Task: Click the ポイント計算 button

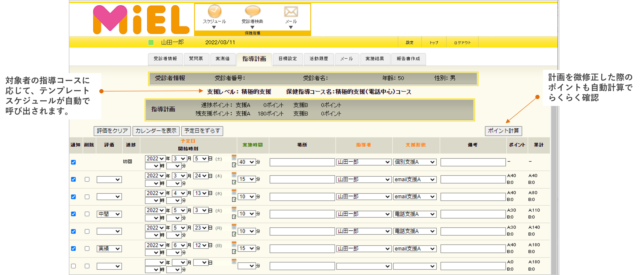Action: tap(503, 131)
